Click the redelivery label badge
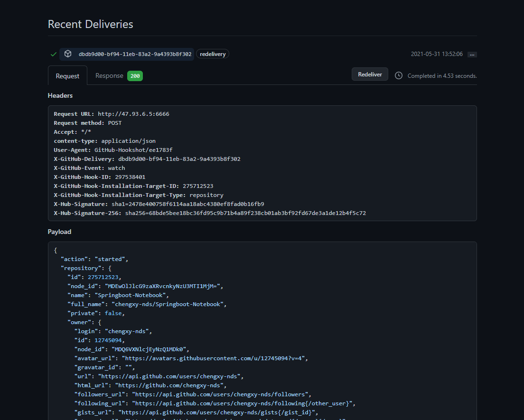 (213, 54)
